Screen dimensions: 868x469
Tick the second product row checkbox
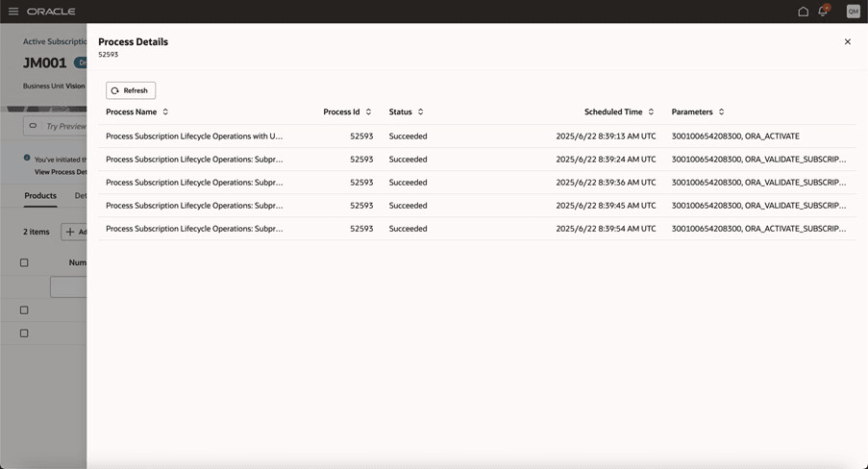point(24,333)
